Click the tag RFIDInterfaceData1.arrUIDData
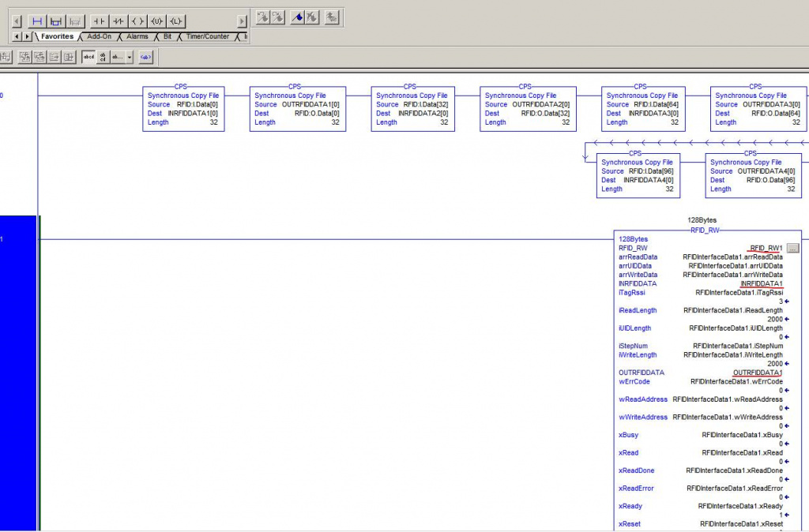 click(736, 266)
